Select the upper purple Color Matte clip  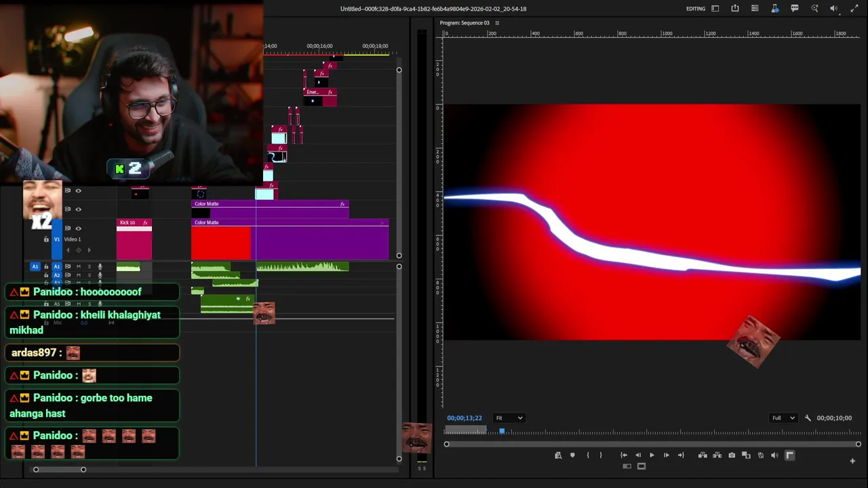coord(270,209)
